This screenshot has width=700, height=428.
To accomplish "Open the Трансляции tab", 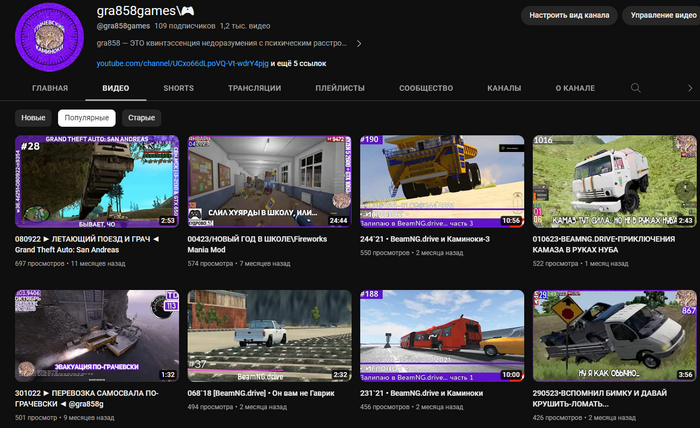I will coord(254,88).
